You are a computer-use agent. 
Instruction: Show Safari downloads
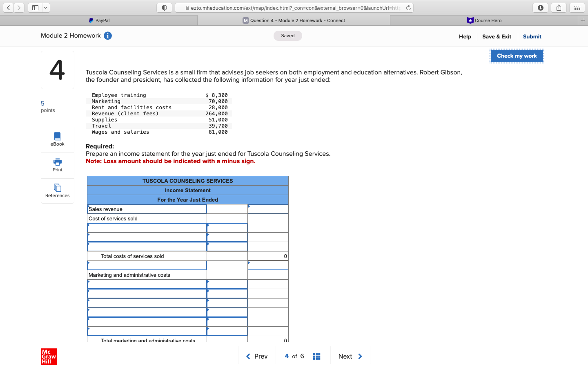click(x=540, y=8)
